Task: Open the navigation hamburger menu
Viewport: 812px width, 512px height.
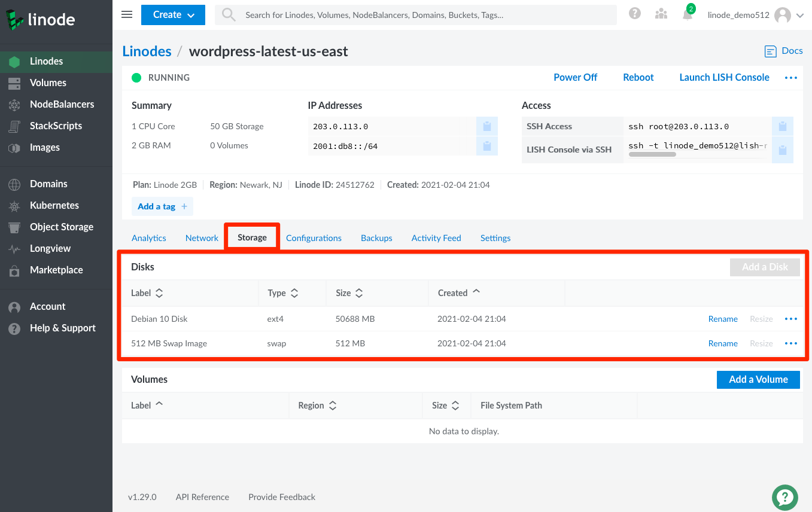Action: (x=126, y=14)
